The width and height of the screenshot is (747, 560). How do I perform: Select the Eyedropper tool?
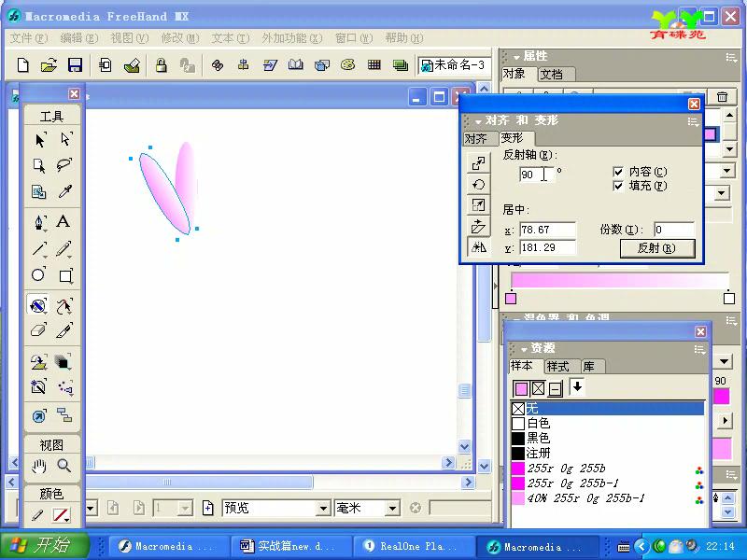pos(64,191)
